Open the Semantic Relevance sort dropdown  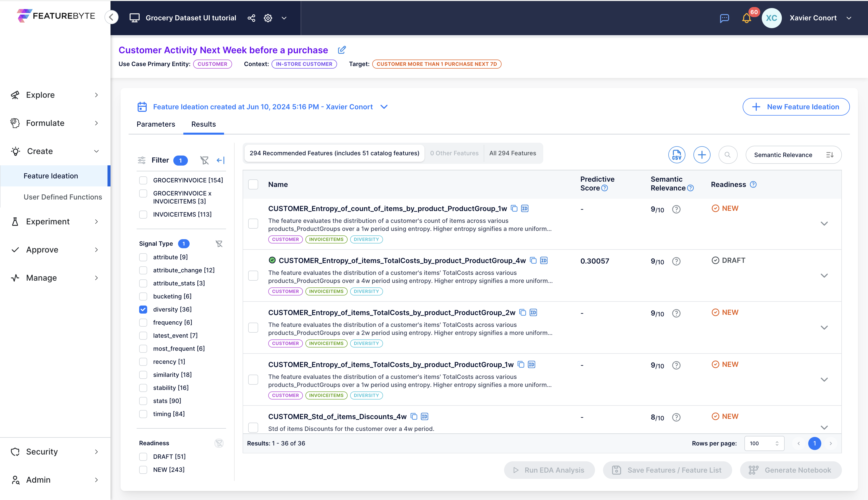pos(793,155)
